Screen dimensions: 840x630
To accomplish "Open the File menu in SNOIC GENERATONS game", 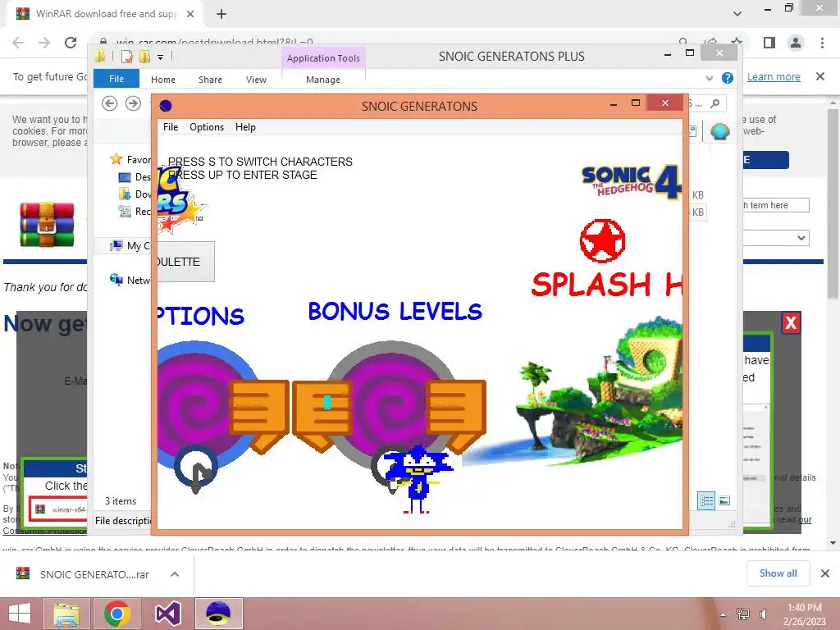I will point(171,127).
